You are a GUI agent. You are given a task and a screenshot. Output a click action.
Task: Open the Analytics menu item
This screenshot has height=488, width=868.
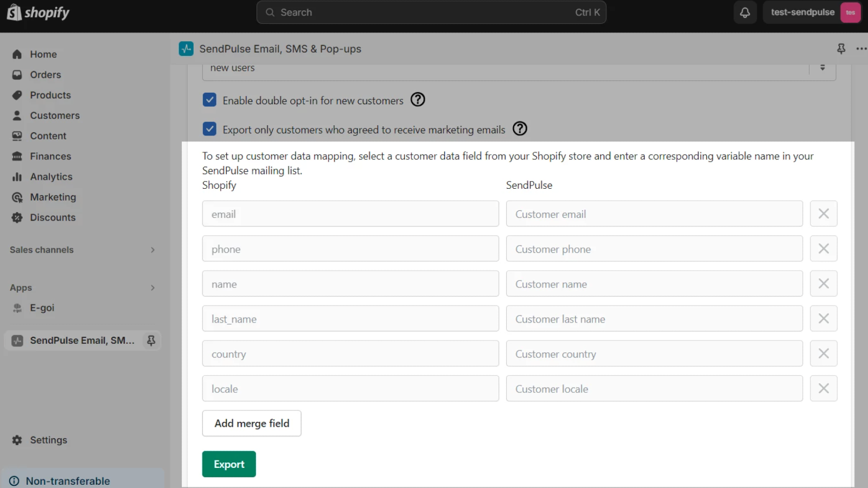51,177
